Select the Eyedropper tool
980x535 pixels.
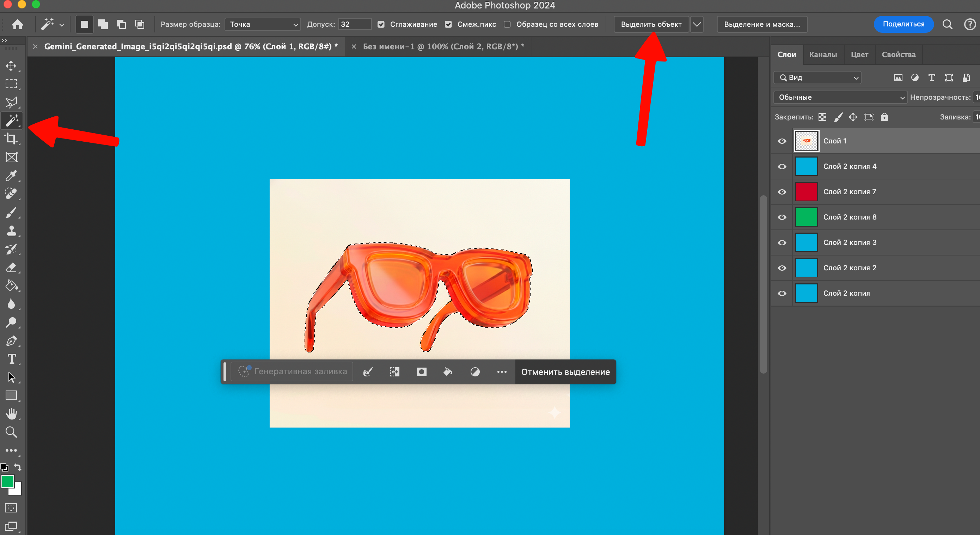pyautogui.click(x=11, y=176)
